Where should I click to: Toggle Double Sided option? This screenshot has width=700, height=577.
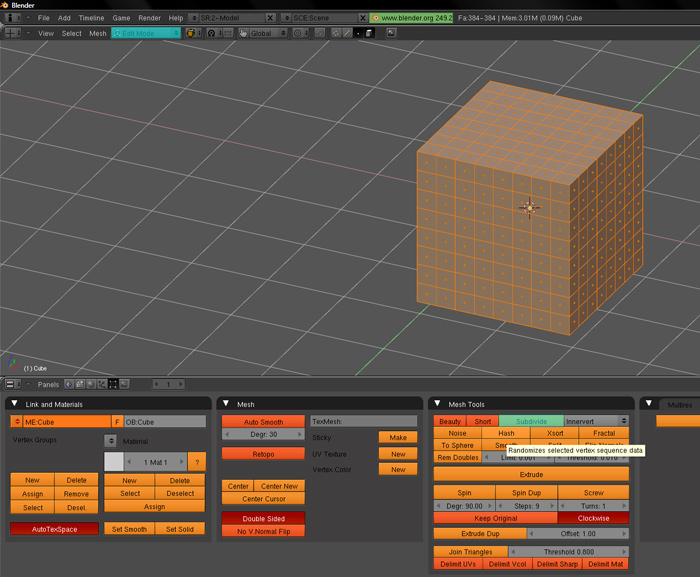(x=263, y=518)
